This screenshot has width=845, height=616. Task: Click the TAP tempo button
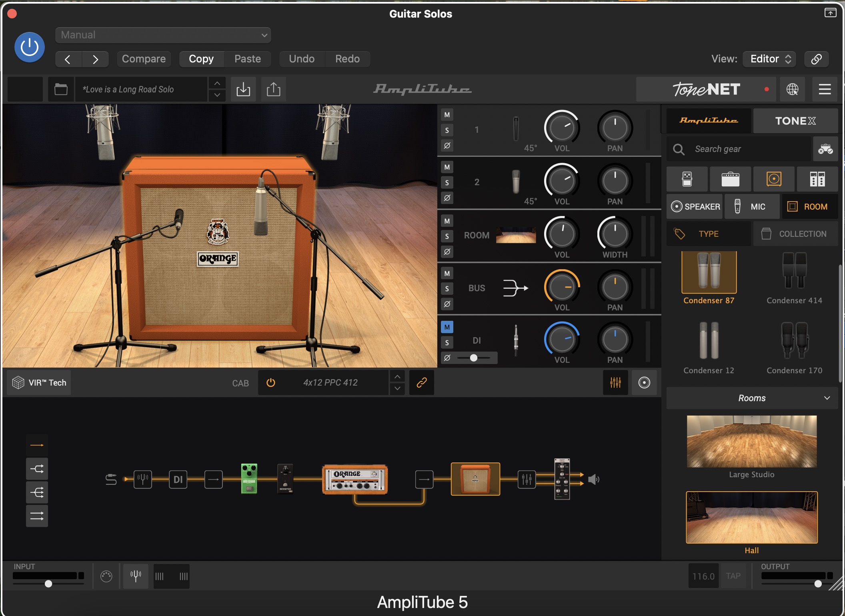tap(733, 576)
